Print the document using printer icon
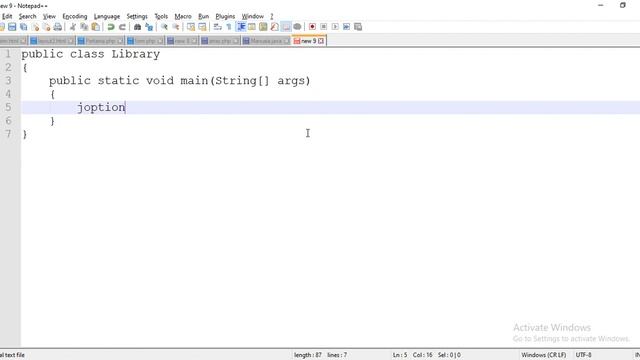Image resolution: width=640 pixels, height=360 pixels. pos(58,27)
